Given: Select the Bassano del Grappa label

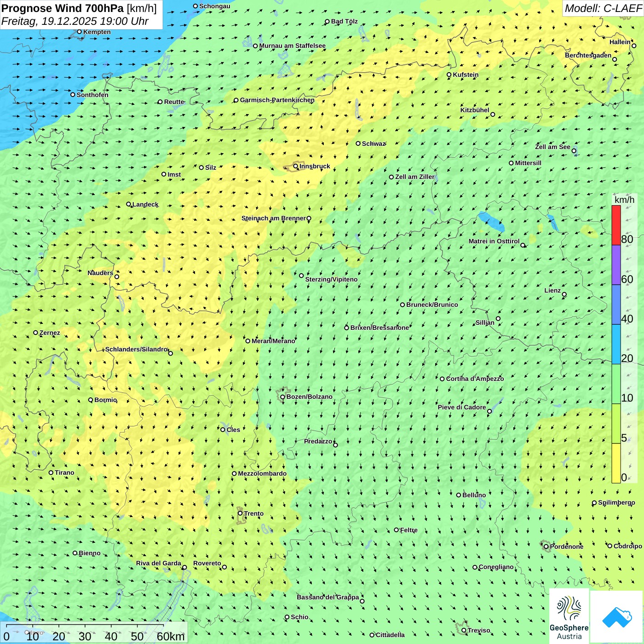Looking at the screenshot, I should tap(328, 597).
